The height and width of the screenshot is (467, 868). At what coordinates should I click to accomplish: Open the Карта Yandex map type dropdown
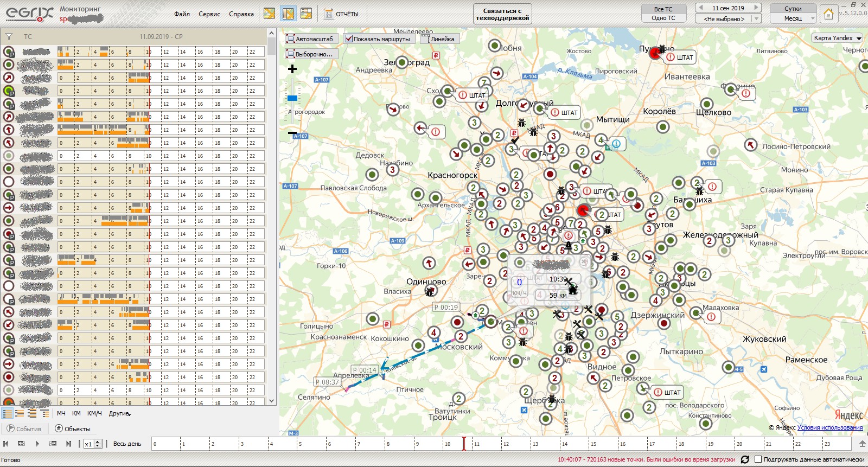click(x=838, y=38)
